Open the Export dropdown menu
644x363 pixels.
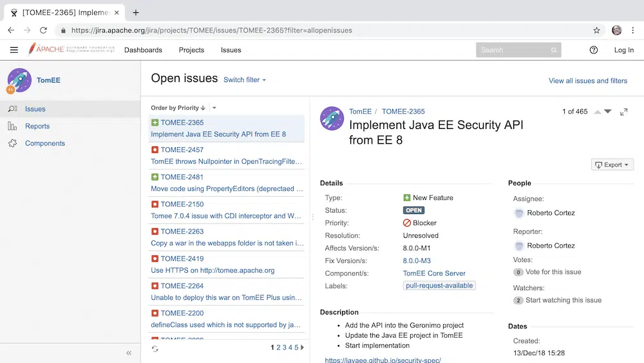click(x=612, y=164)
